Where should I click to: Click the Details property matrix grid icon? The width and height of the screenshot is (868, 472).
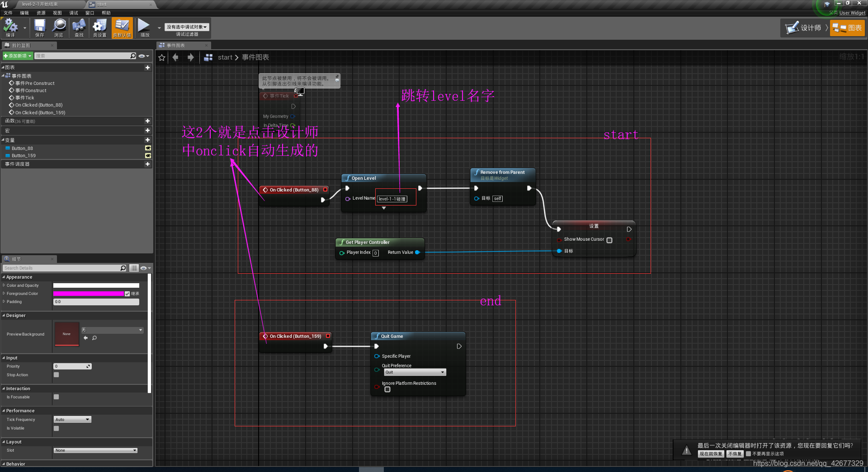[x=134, y=268]
